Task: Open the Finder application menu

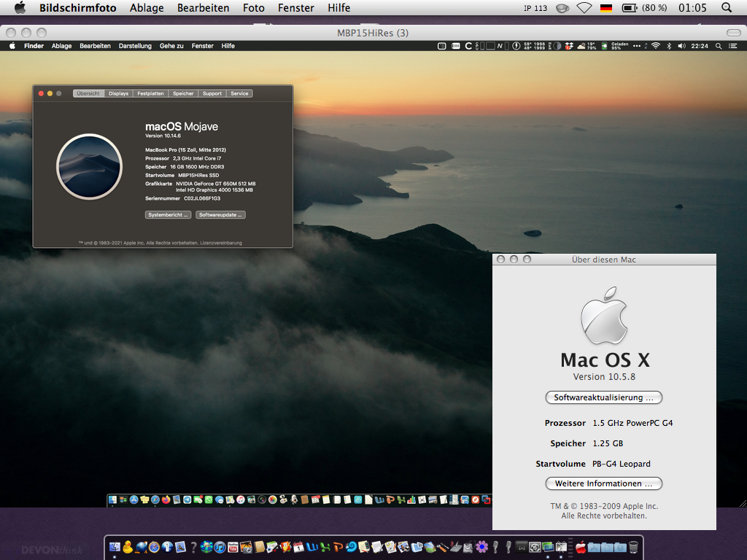Action: click(34, 46)
